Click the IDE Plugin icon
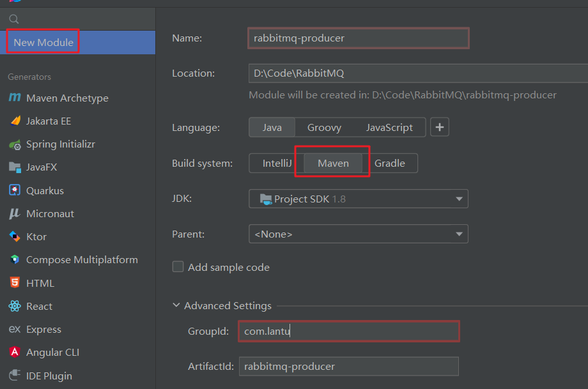This screenshot has width=588, height=389. (15, 375)
